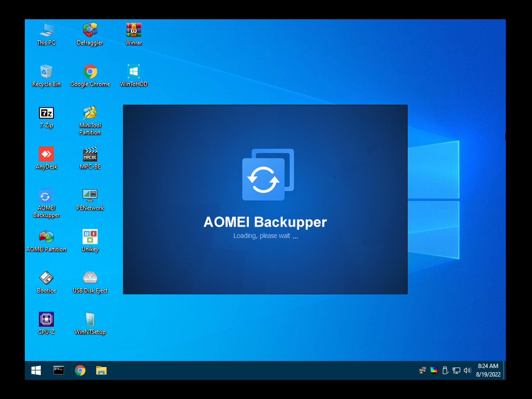This screenshot has height=399, width=532.
Task: Click the volume speaker tray icon
Action: [x=467, y=371]
